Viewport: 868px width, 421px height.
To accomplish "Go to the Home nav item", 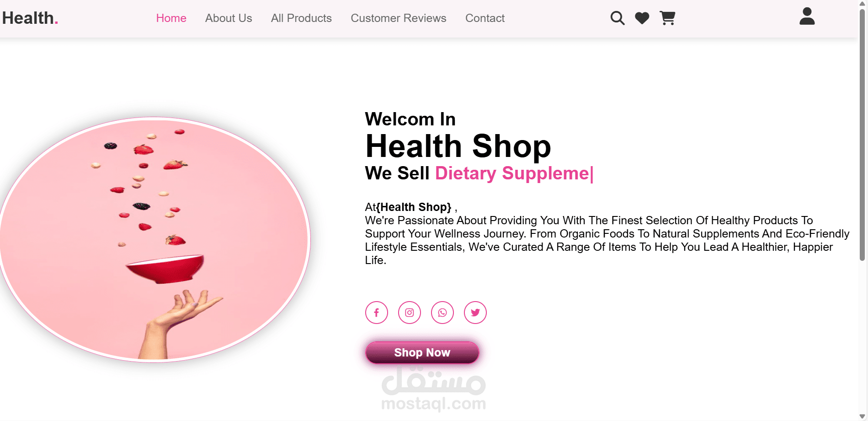I will [171, 18].
